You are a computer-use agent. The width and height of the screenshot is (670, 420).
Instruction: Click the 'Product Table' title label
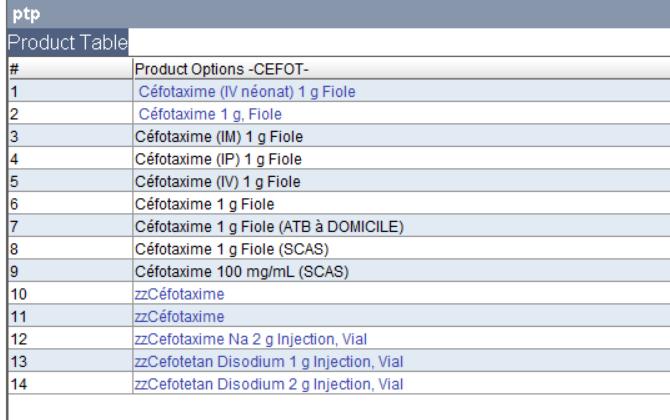67,43
